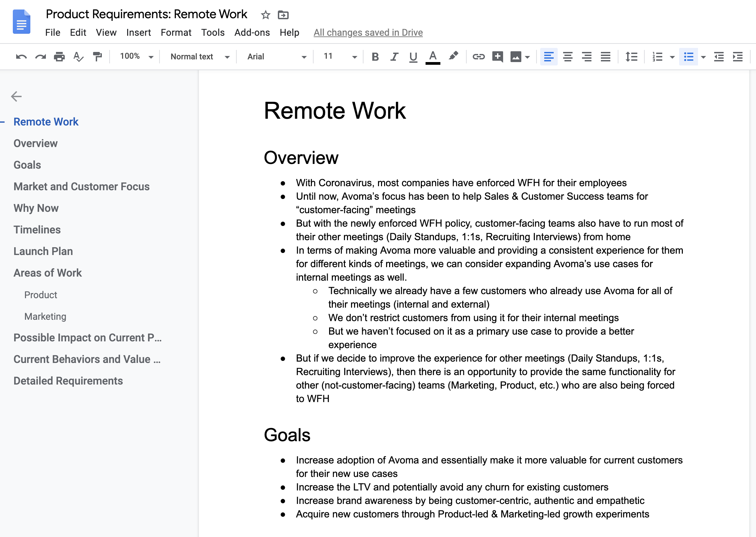Jump to Goals in outline

(27, 165)
